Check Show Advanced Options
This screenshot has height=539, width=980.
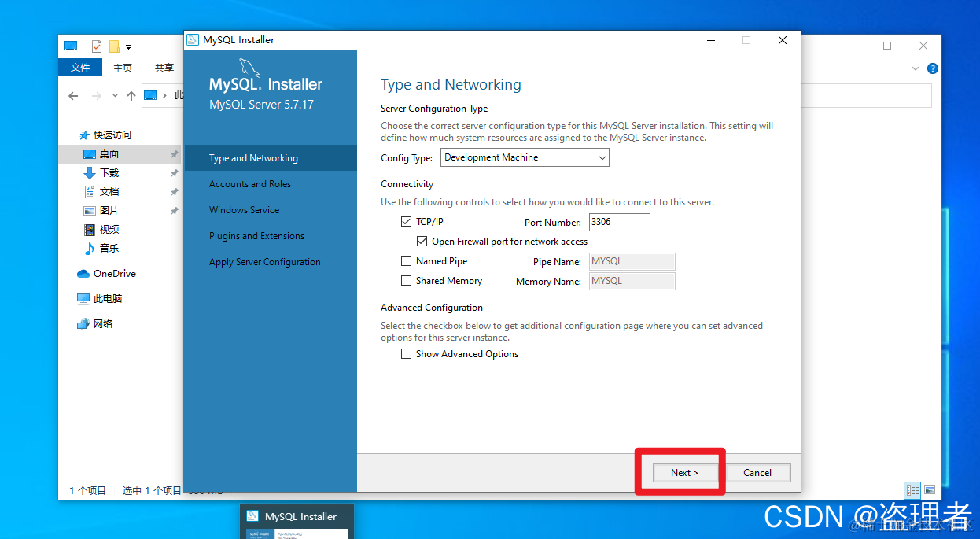pos(406,354)
